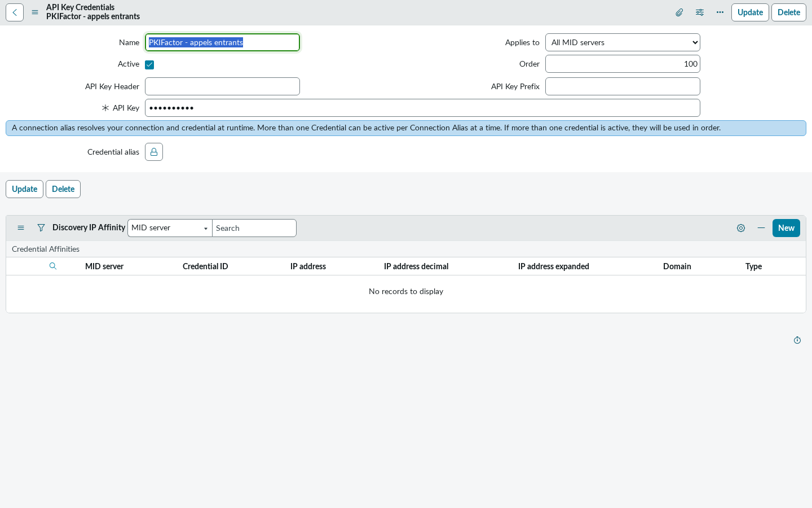Uncheck the Active checkbox
812x508 pixels.
tap(149, 65)
